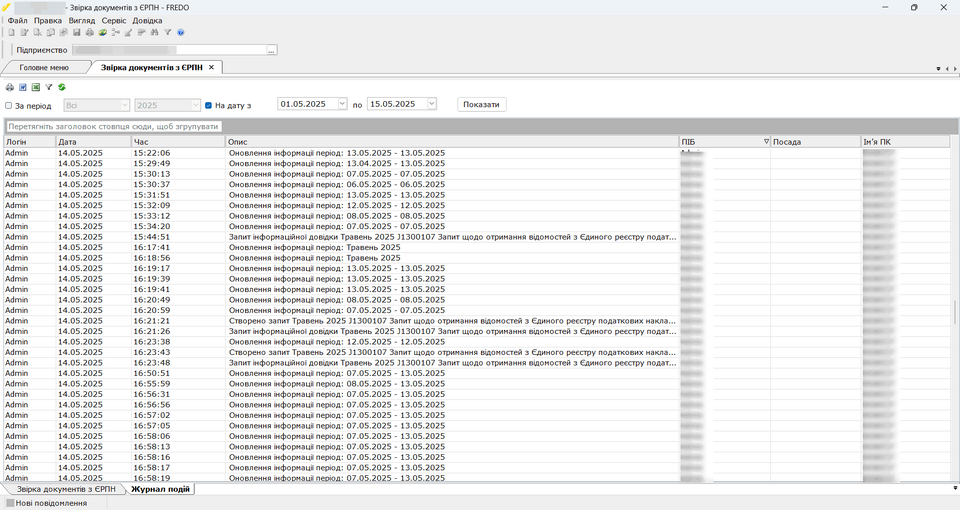The width and height of the screenshot is (960, 510).
Task: Open help via the blue question icon
Action: click(181, 32)
